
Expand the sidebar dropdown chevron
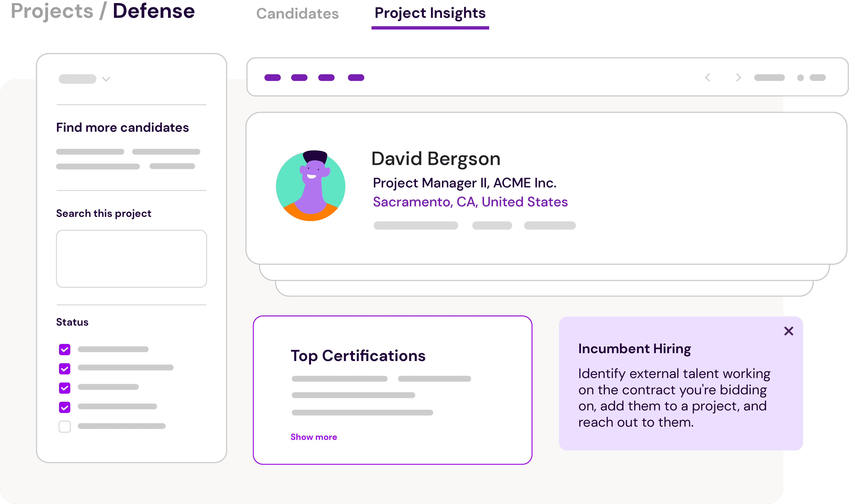(106, 79)
